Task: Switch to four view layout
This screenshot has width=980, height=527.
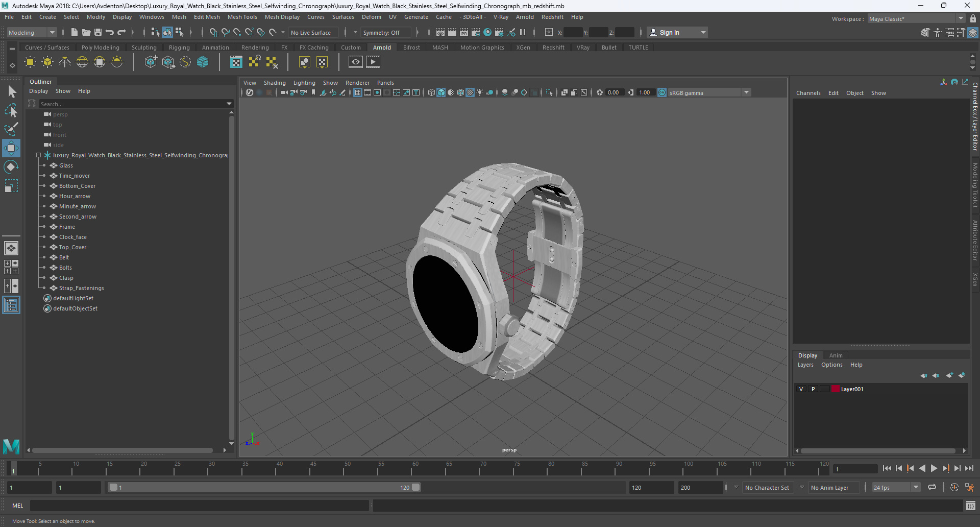Action: (x=11, y=267)
